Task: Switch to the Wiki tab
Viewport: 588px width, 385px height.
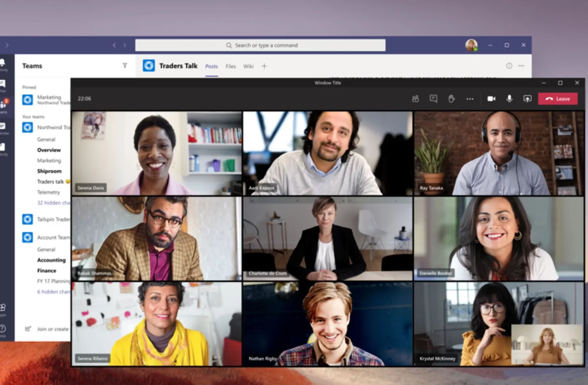Action: [248, 66]
